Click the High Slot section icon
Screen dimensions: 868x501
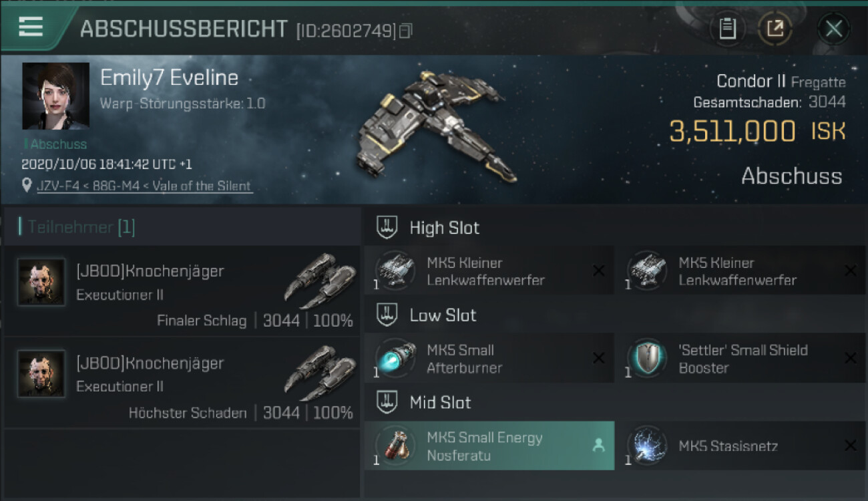coord(387,228)
